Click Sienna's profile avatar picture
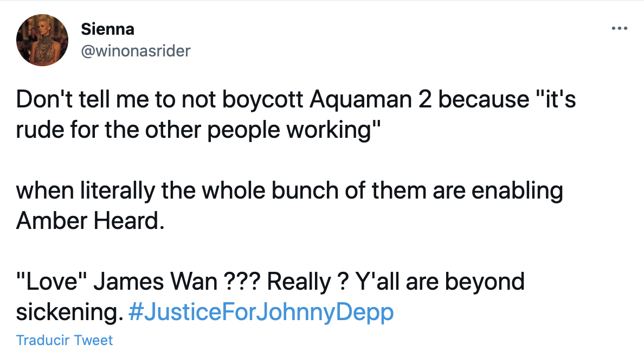This screenshot has width=644, height=357. click(42, 40)
